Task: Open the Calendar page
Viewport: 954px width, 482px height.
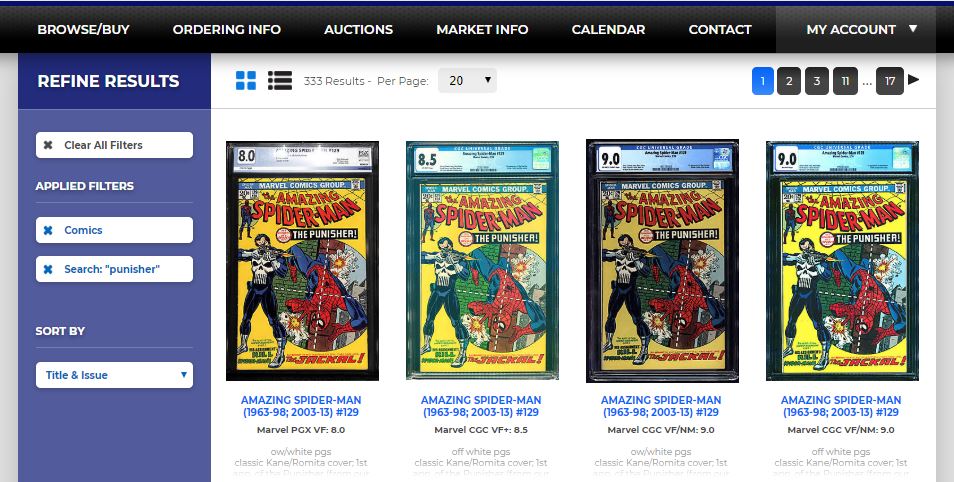Action: (x=608, y=29)
